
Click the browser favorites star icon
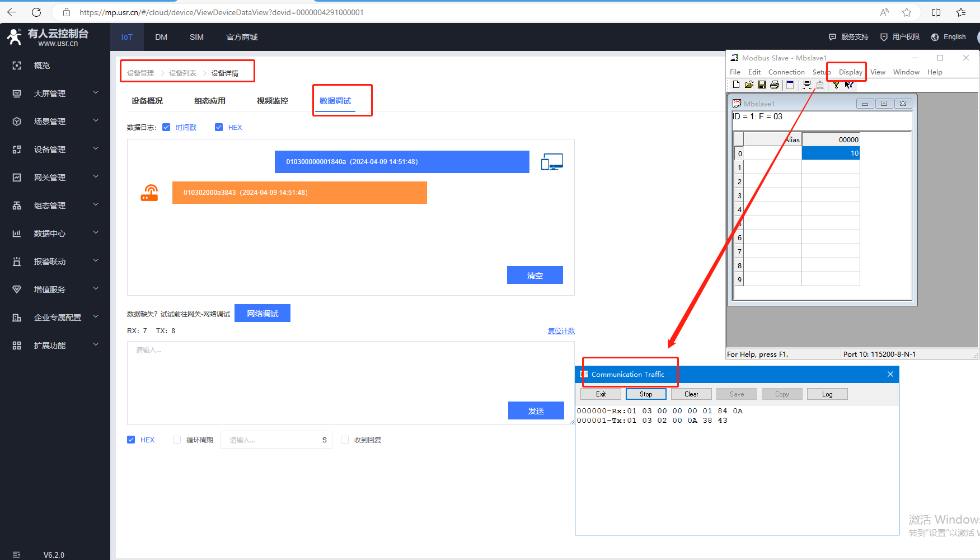[907, 12]
